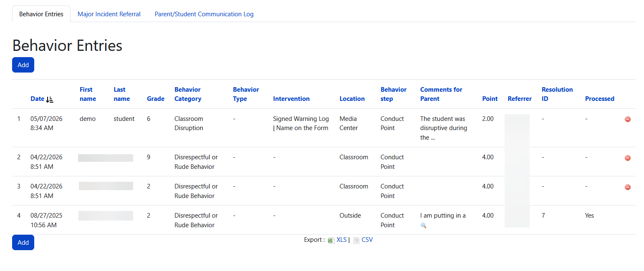Viewport: 644px width, 271px height.
Task: Sort by Comments for Parent header
Action: [441, 94]
